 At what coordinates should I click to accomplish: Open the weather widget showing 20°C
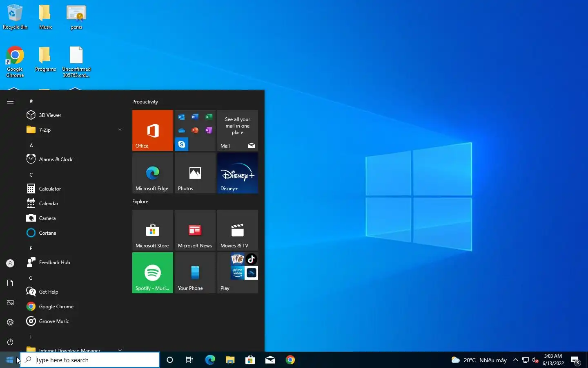click(x=479, y=360)
